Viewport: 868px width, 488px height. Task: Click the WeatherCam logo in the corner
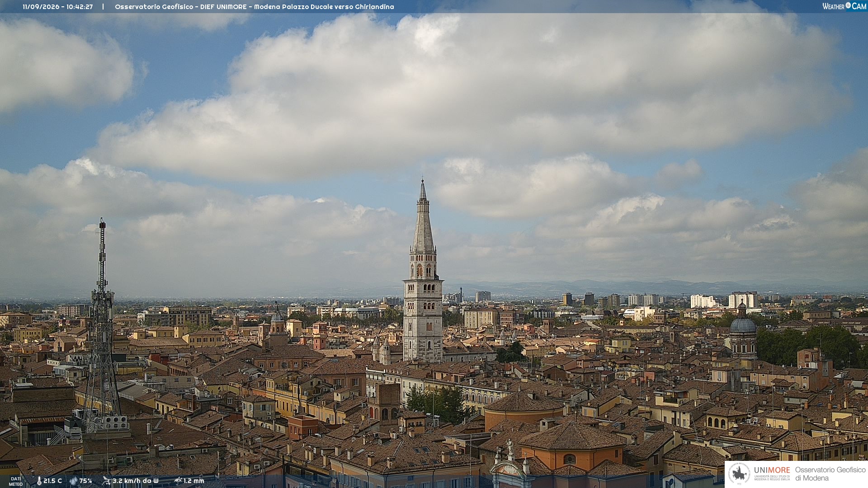(844, 6)
